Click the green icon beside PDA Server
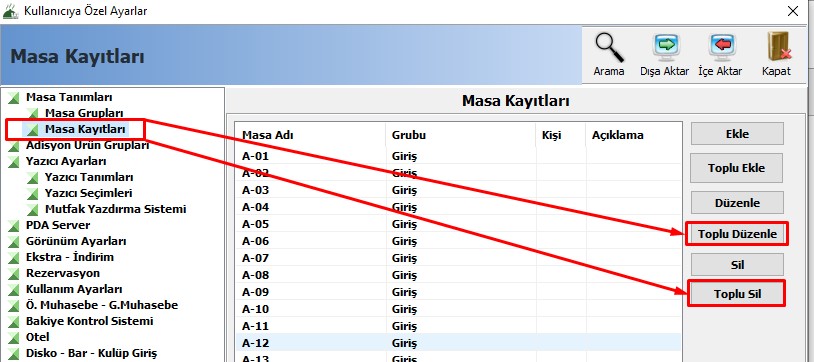814x362 pixels. coord(13,225)
